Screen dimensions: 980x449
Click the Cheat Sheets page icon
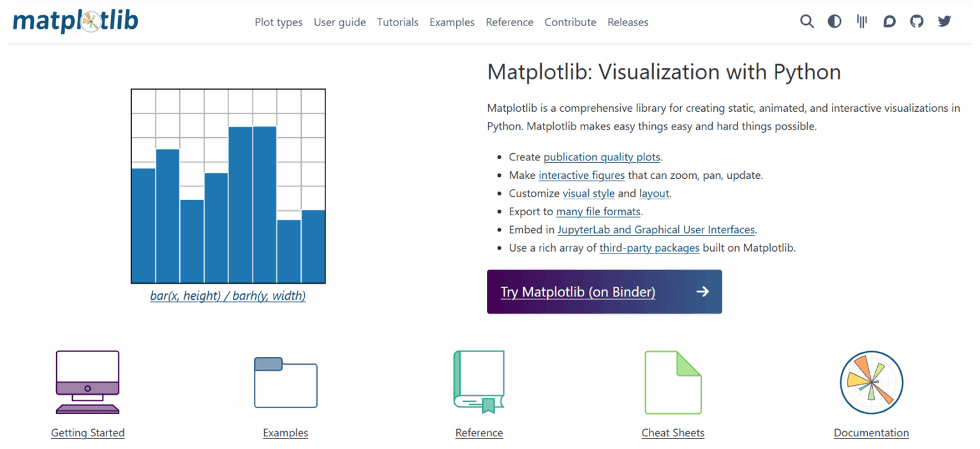coord(672,382)
